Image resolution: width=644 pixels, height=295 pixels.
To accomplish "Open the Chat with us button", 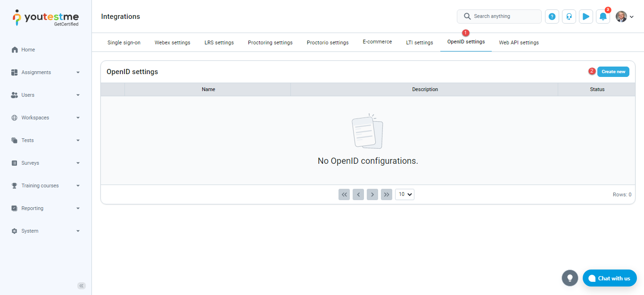I will 610,278.
